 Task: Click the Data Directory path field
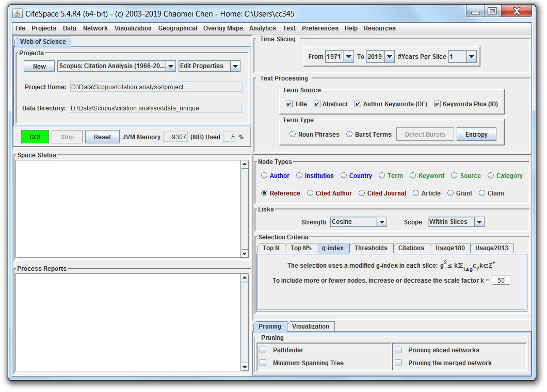[156, 108]
